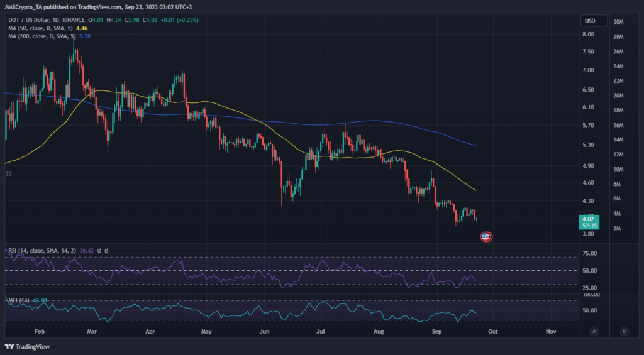Screen dimensions: 644x355
Task: Click the 30M label on volume axis
Action: 618,22
